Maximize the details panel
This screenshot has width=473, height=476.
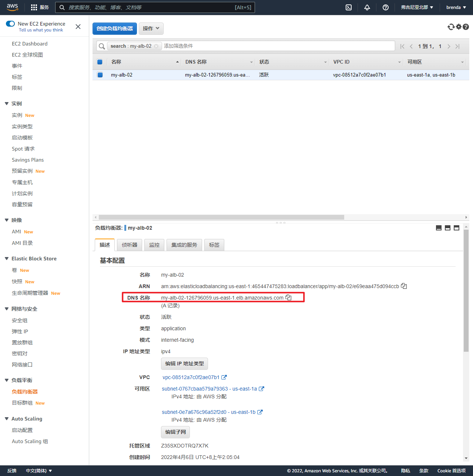point(456,228)
